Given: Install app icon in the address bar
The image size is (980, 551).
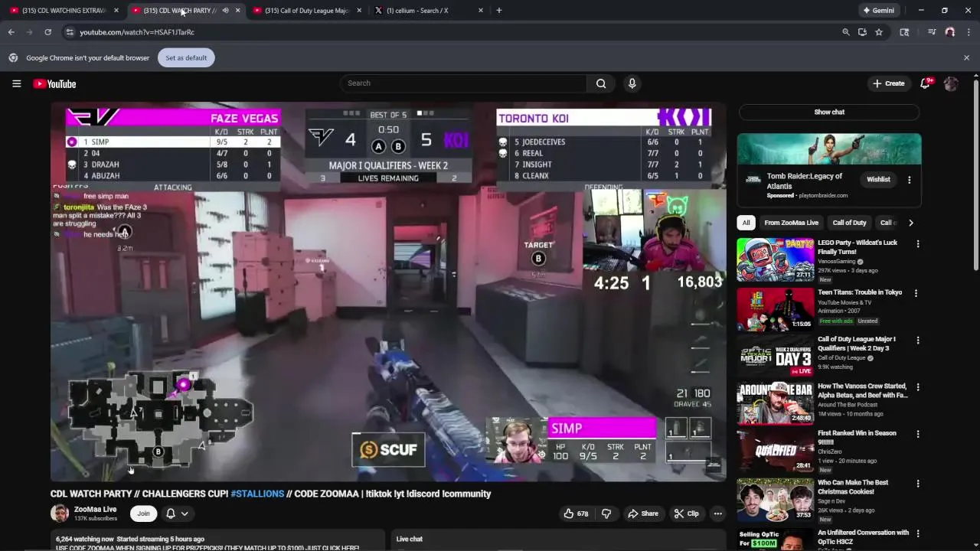Looking at the screenshot, I should 862,32.
